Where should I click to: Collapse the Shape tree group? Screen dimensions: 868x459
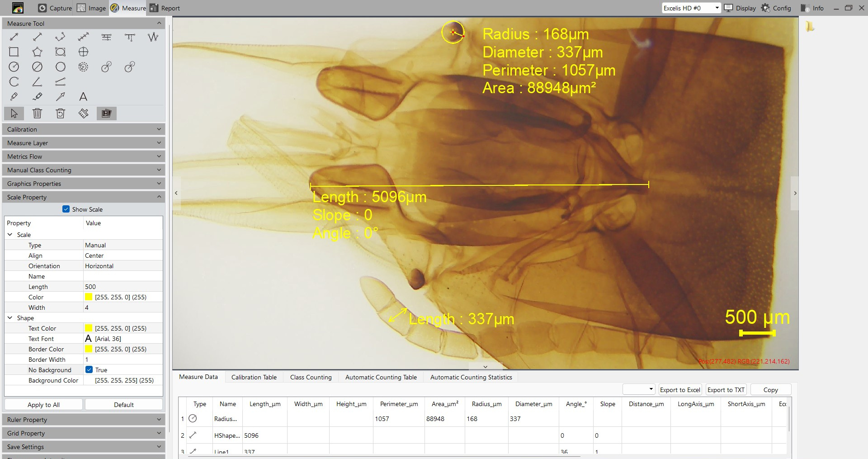click(x=10, y=318)
